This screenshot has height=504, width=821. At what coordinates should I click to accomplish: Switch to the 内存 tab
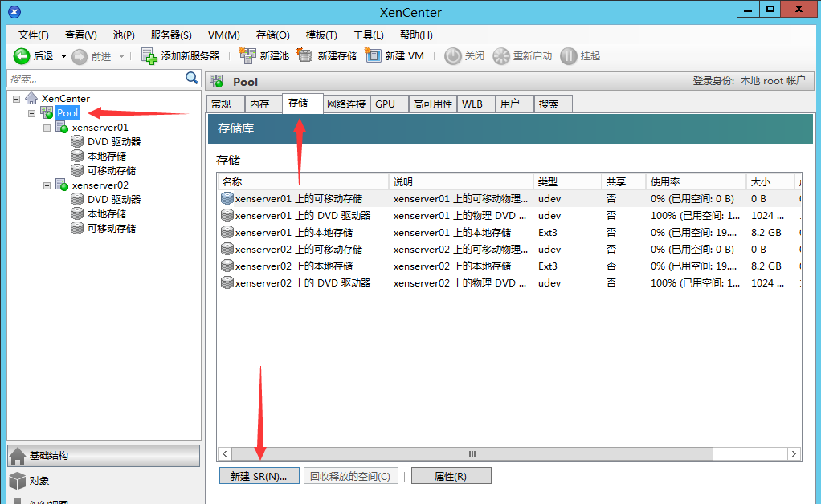click(263, 104)
